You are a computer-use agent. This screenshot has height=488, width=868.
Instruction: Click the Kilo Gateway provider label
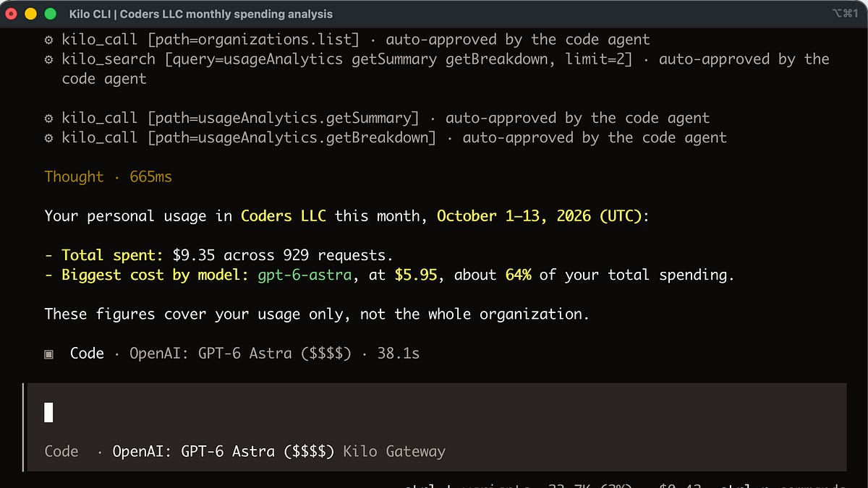point(394,452)
